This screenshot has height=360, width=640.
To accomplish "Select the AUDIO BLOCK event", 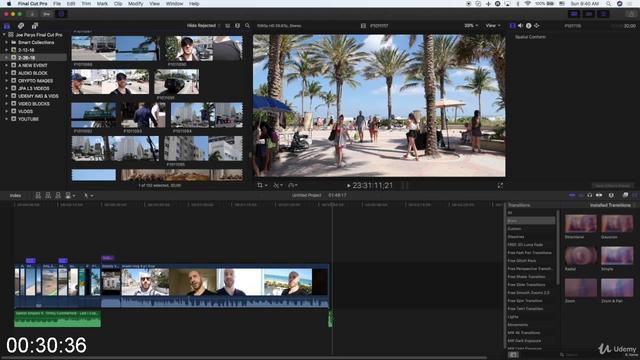I will [x=33, y=73].
